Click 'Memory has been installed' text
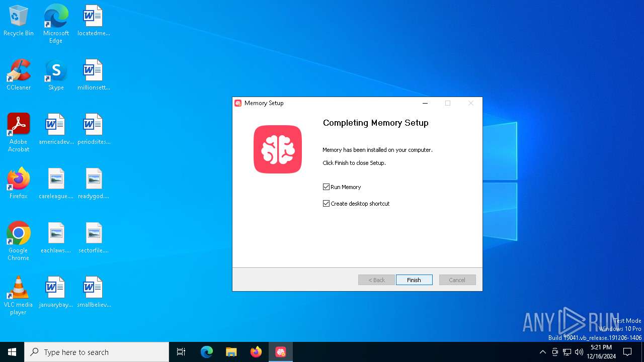 pos(377,150)
